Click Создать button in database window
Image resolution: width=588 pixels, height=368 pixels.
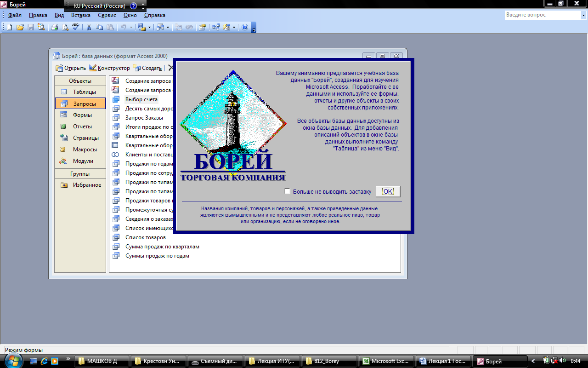point(147,68)
